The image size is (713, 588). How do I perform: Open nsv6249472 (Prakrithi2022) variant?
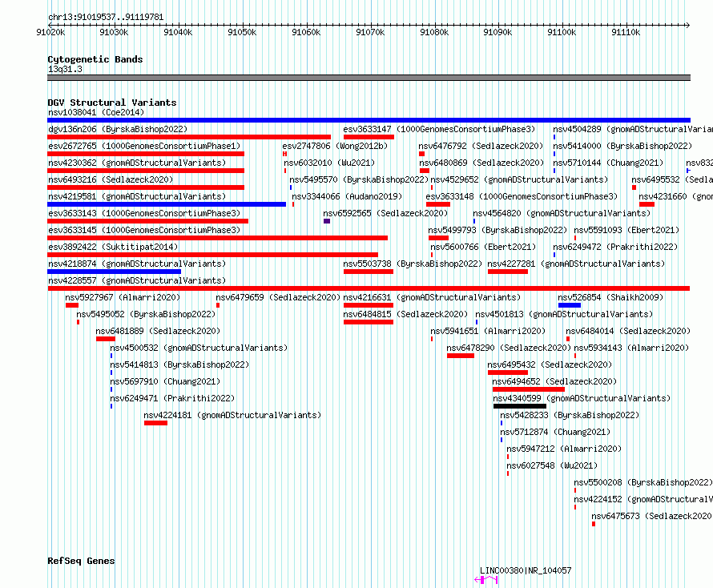coord(616,247)
